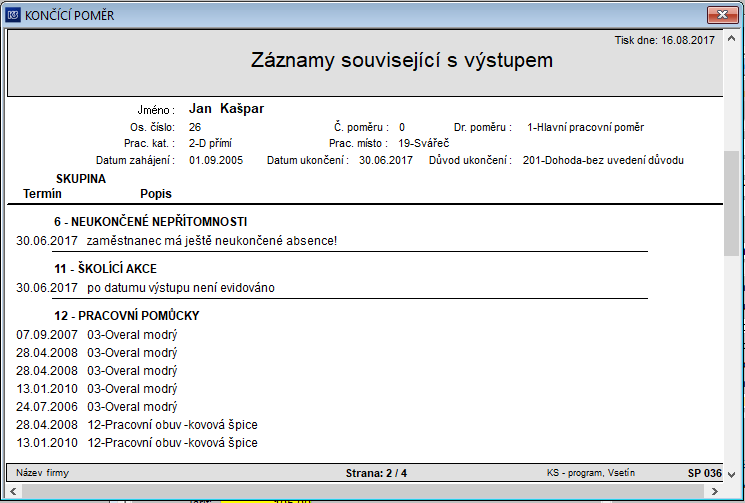The height and width of the screenshot is (503, 745).
Task: Click 28.04.2008 12-Pracovní obuv -kovová špice row
Action: 137,425
